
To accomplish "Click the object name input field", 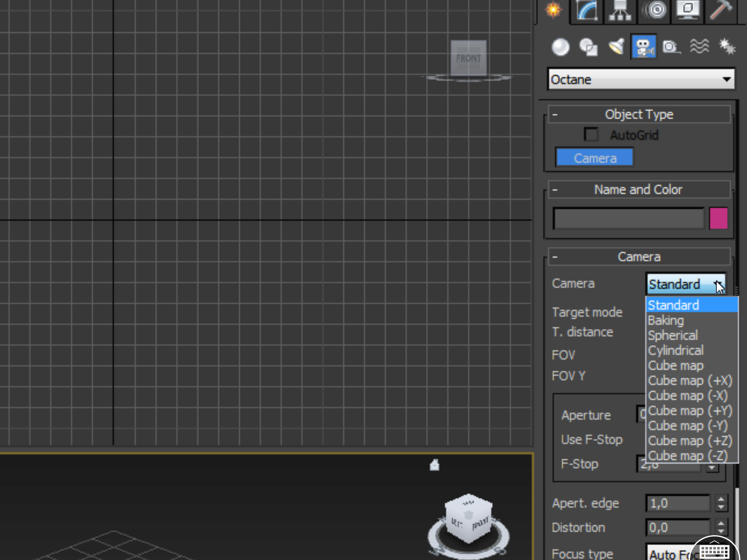I will pyautogui.click(x=628, y=218).
